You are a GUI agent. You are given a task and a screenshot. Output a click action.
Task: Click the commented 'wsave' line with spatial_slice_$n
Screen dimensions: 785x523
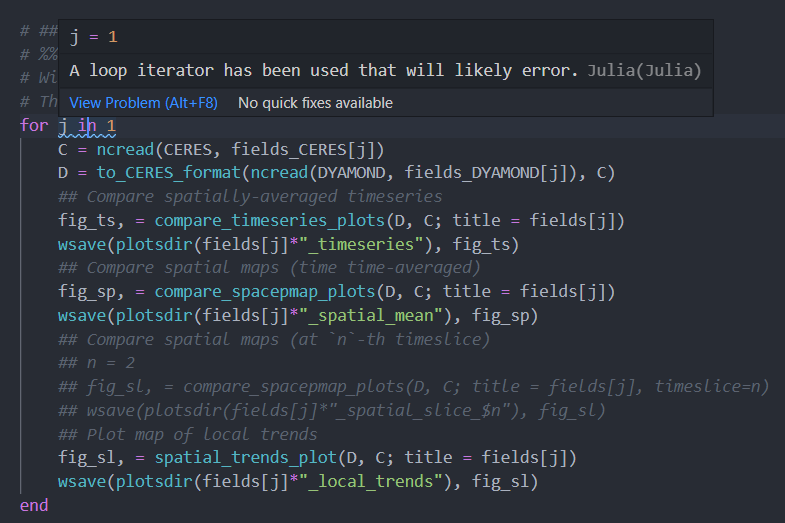(332, 410)
